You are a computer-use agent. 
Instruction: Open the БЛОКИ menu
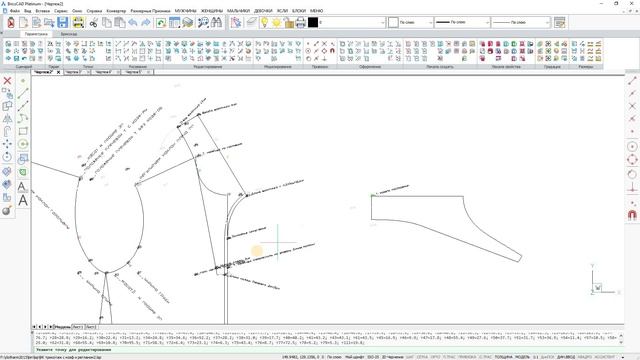point(299,11)
